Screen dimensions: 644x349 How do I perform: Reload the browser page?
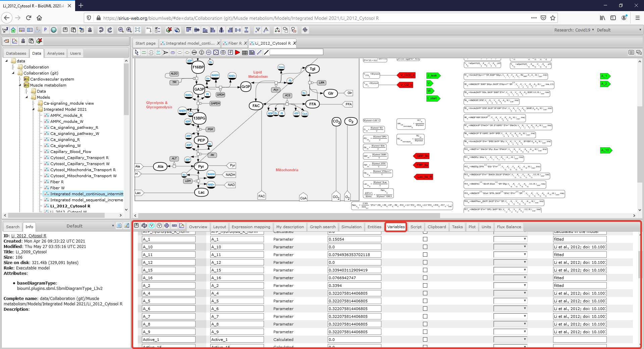click(x=29, y=18)
